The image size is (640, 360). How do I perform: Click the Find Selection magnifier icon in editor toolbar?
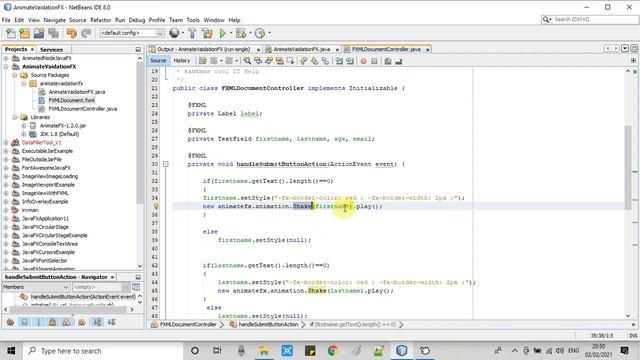click(x=247, y=61)
